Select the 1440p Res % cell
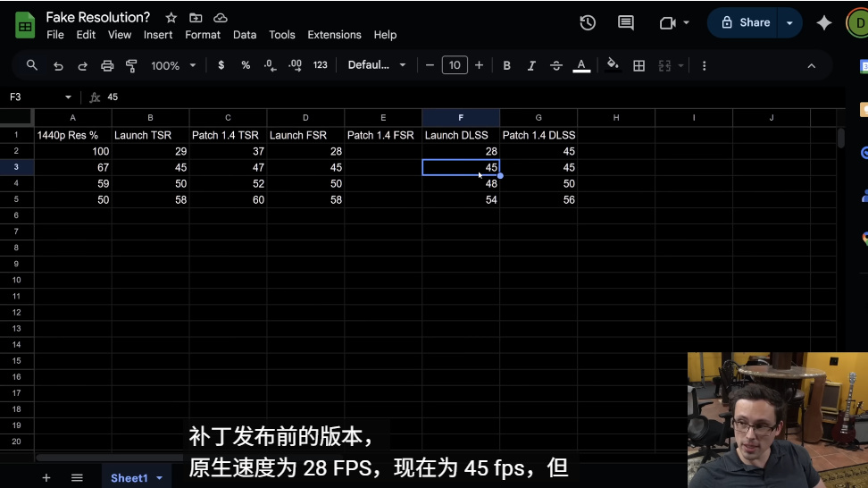Viewport: 868px width, 488px height. (x=73, y=135)
